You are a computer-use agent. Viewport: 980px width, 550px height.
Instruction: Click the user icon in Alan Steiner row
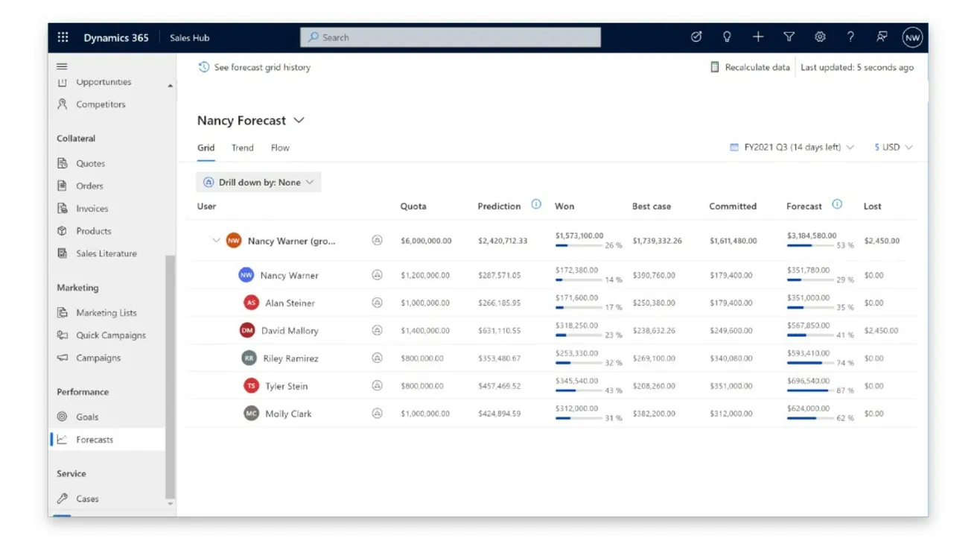pyautogui.click(x=377, y=303)
